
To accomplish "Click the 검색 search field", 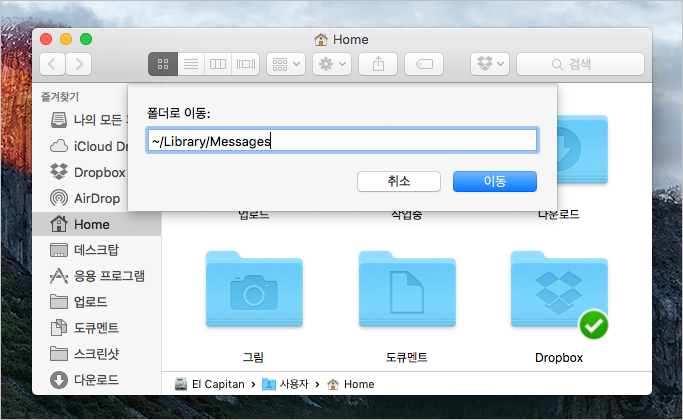I will [x=580, y=64].
